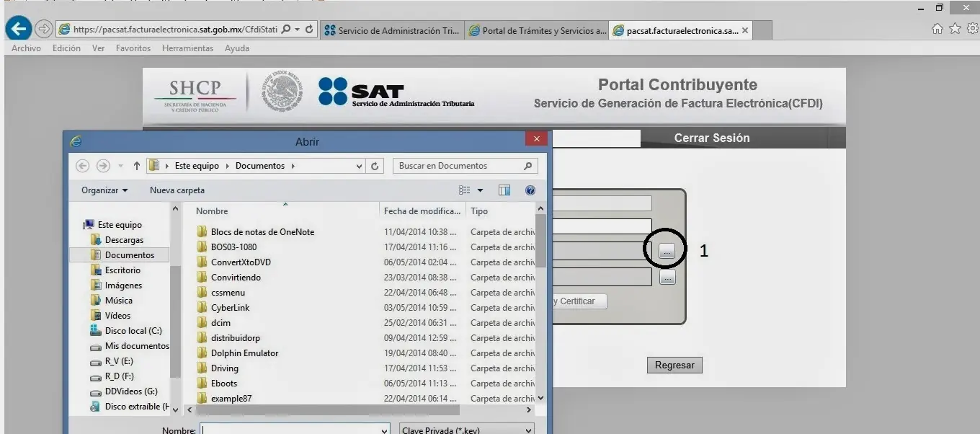This screenshot has height=434, width=980.
Task: Click the Buscar en Documentos search box
Action: coord(465,166)
